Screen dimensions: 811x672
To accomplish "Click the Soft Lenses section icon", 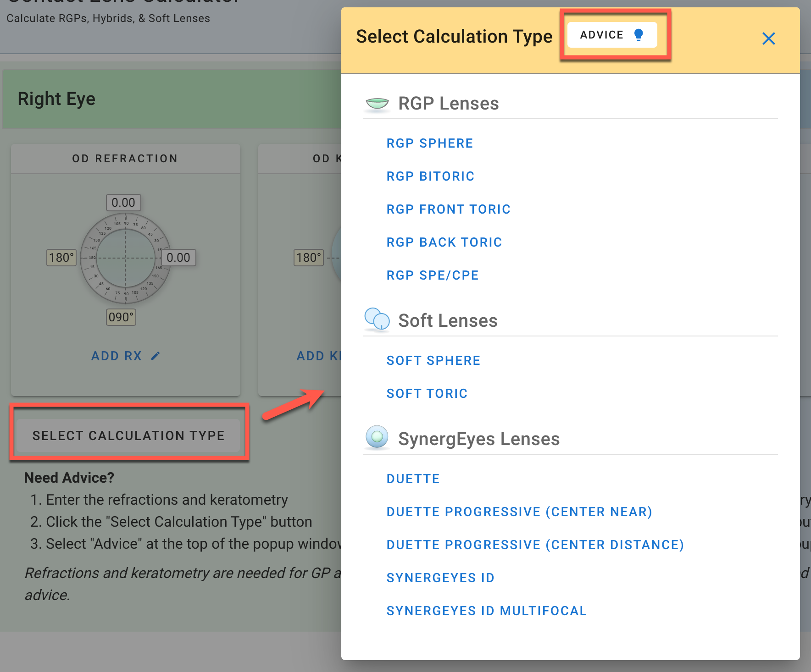I will tap(377, 319).
